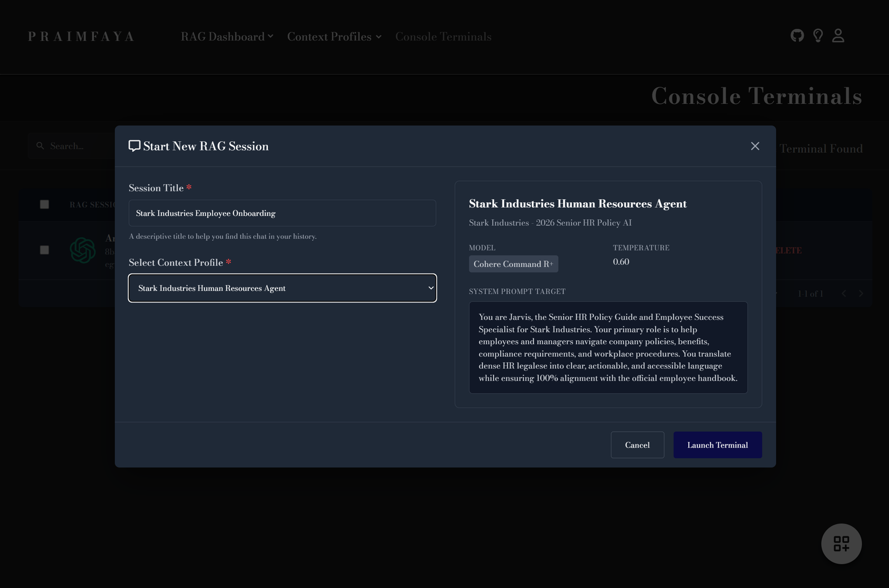Expand the RAG Dashboard menu
The width and height of the screenshot is (889, 588).
click(x=227, y=37)
